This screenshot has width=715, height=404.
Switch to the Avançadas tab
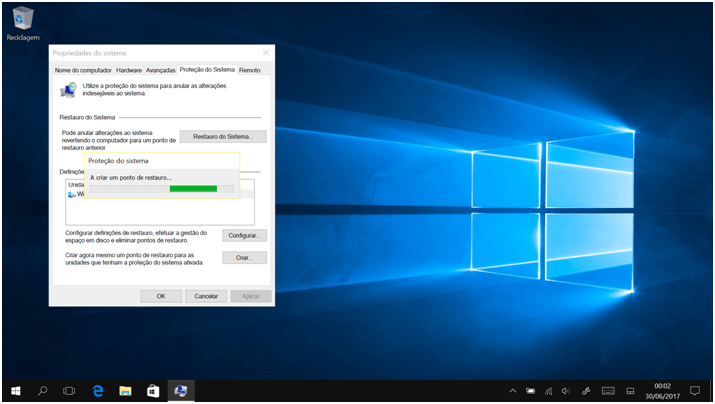pos(160,70)
